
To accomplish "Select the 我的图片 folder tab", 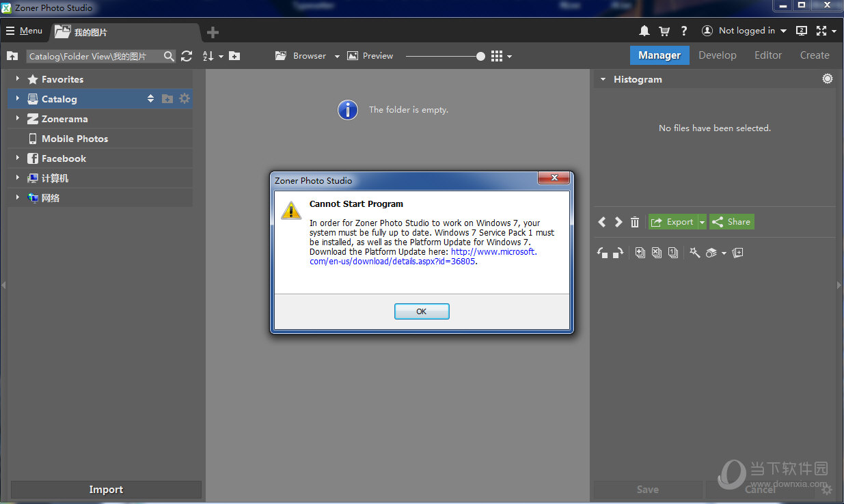I will point(125,32).
